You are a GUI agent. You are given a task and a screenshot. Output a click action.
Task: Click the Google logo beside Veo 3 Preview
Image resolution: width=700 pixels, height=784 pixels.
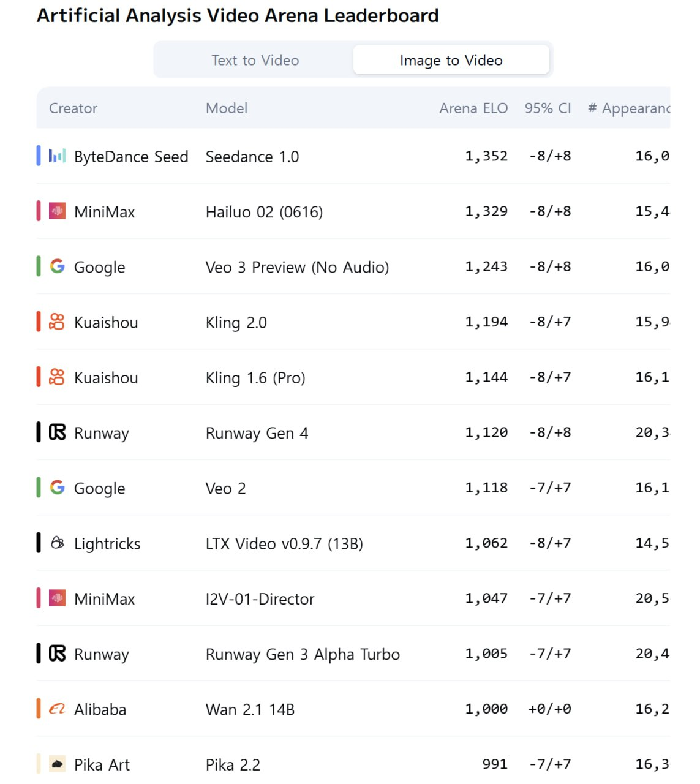pos(57,266)
